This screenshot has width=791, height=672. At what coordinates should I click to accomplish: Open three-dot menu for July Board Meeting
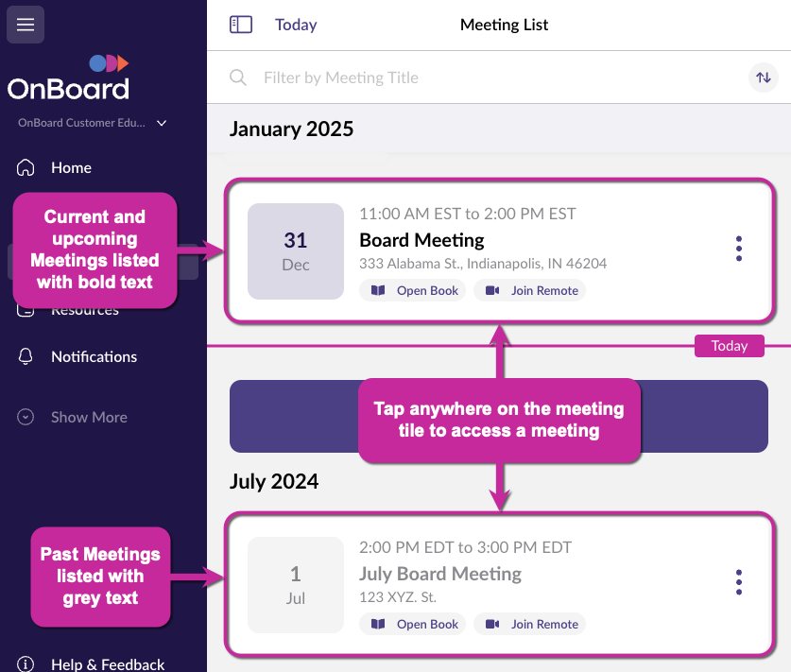click(x=738, y=582)
